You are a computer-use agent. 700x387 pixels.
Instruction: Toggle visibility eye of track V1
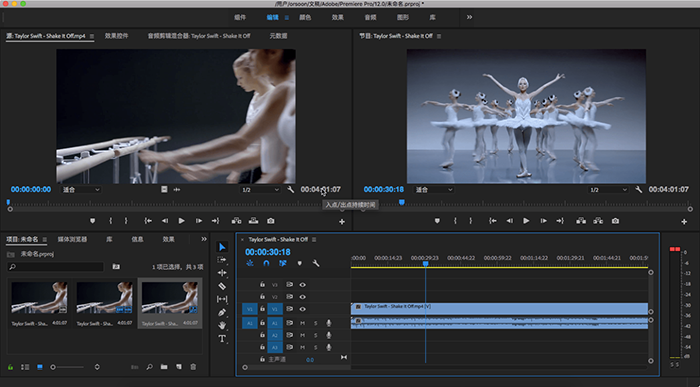point(303,309)
